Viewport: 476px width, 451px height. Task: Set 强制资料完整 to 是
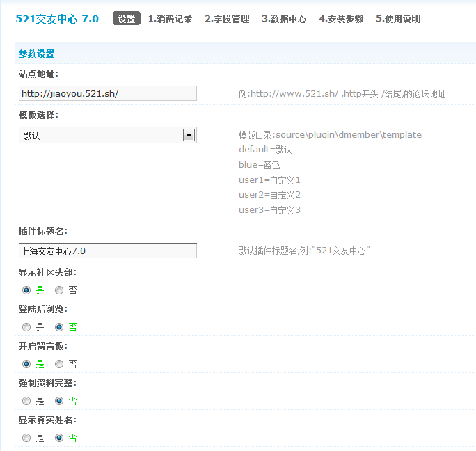point(26,401)
